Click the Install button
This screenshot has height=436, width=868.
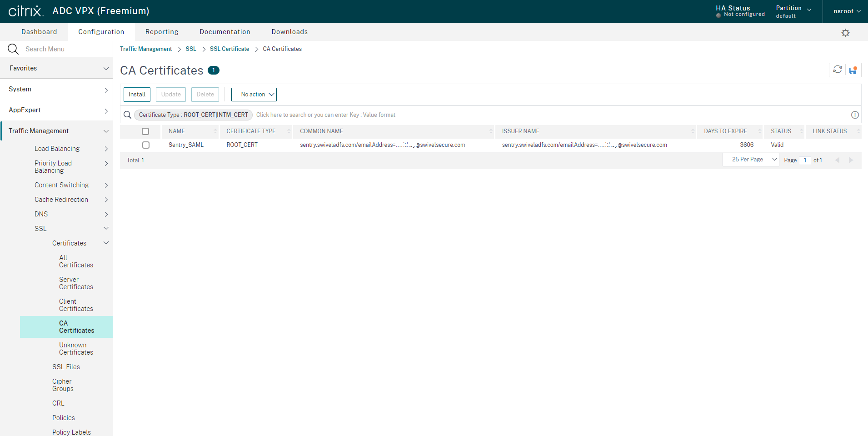(136, 94)
